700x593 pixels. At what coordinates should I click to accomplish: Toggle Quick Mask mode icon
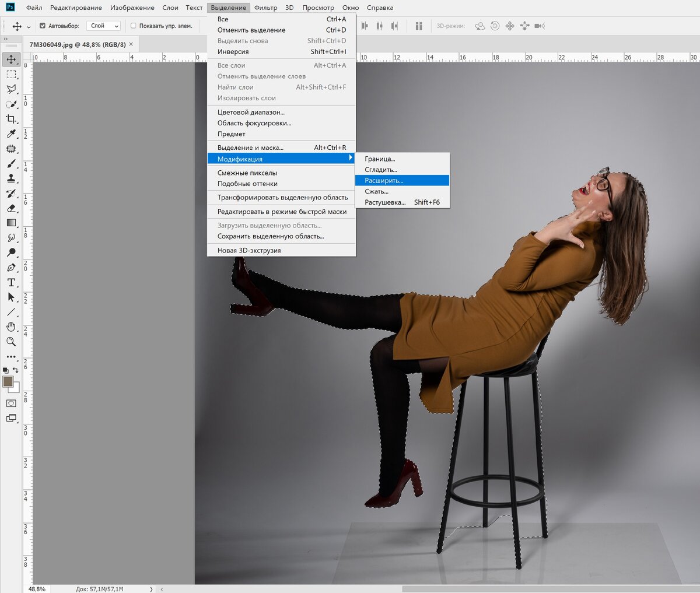tap(11, 403)
